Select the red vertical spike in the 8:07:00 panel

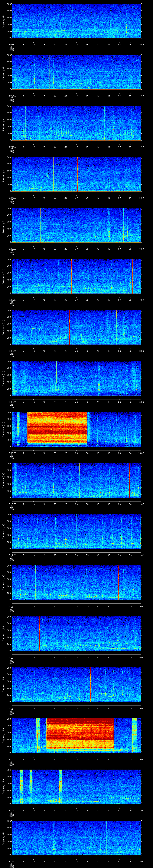click(69, 327)
